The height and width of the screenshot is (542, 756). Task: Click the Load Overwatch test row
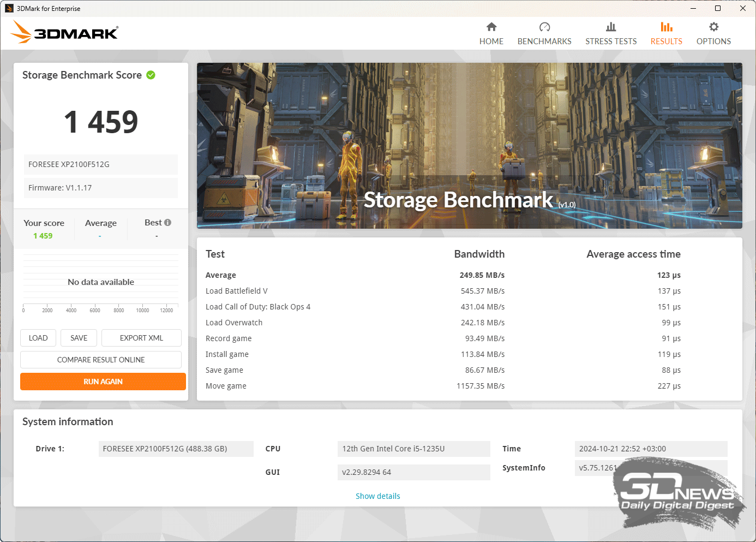coord(234,323)
